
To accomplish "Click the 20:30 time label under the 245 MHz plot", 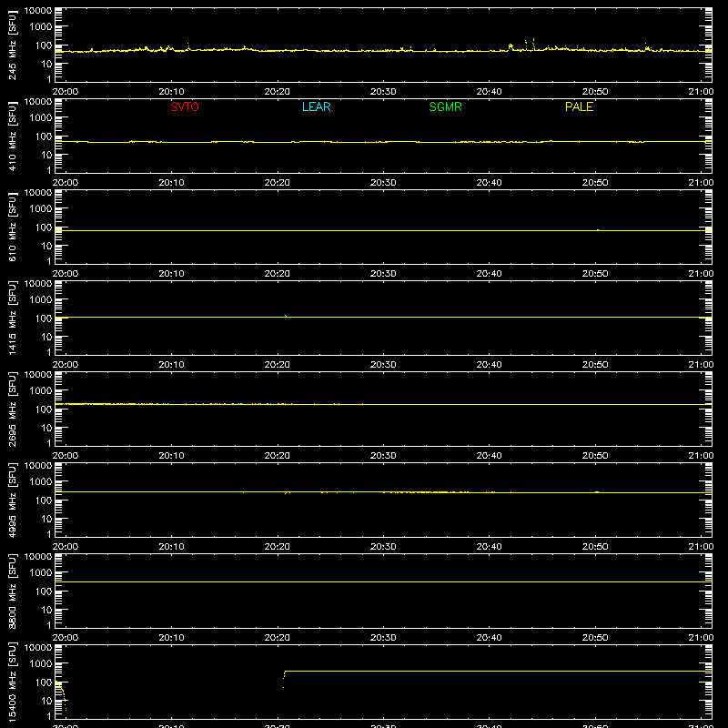I will (x=383, y=92).
